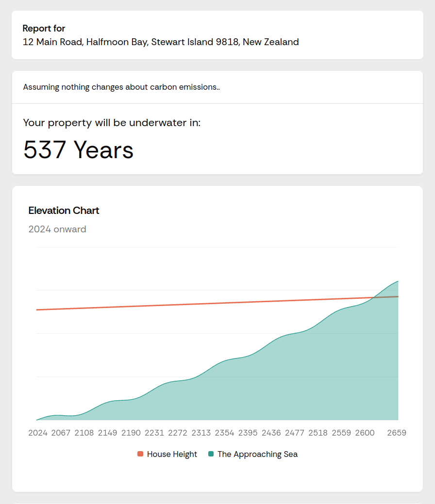Click the 2313 year tick label
The image size is (435, 504).
click(201, 433)
